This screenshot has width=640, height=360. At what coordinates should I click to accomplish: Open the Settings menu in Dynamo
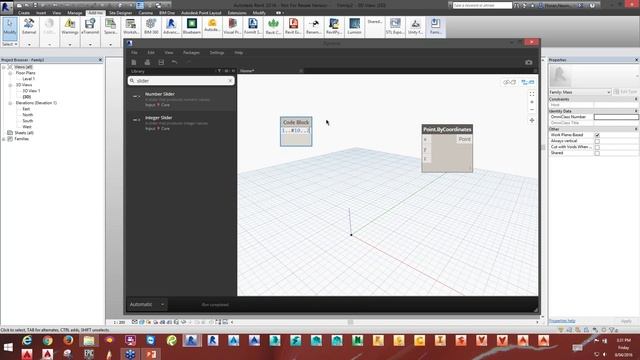coord(217,53)
